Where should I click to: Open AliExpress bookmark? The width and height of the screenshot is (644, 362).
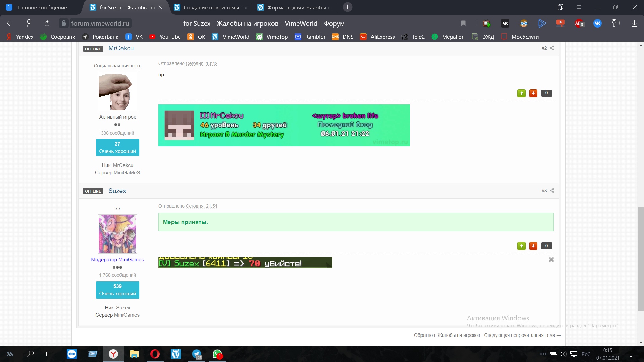coord(378,37)
